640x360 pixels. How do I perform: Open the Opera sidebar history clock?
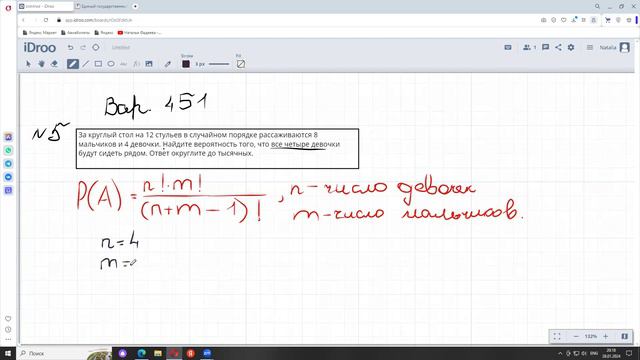[x=8, y=329]
